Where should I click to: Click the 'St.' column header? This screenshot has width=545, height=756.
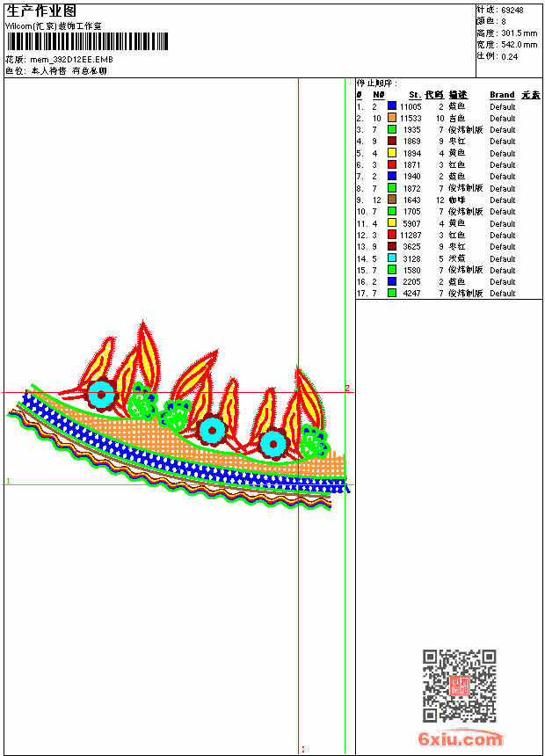pos(415,95)
